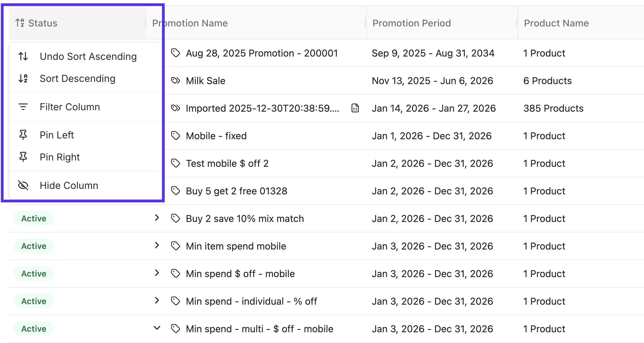Click the Hide Column menu entry
Screen dimensions: 644x343
pos(69,185)
